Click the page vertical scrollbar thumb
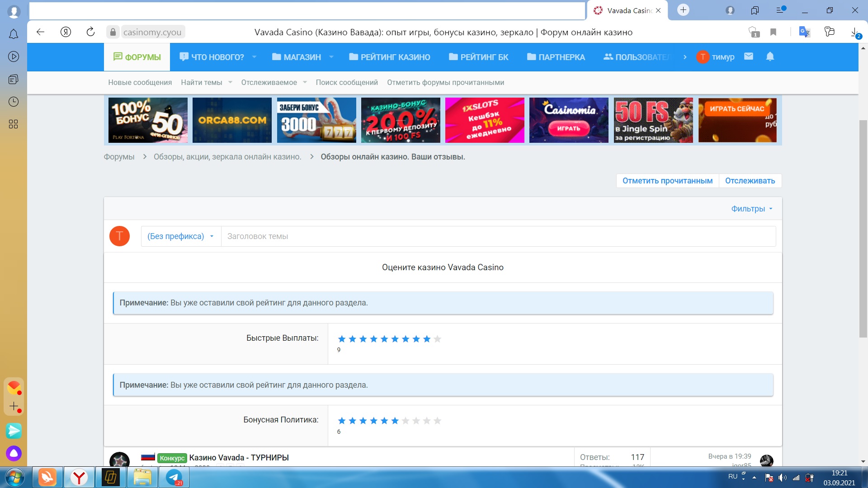This screenshot has width=868, height=488. [x=863, y=228]
